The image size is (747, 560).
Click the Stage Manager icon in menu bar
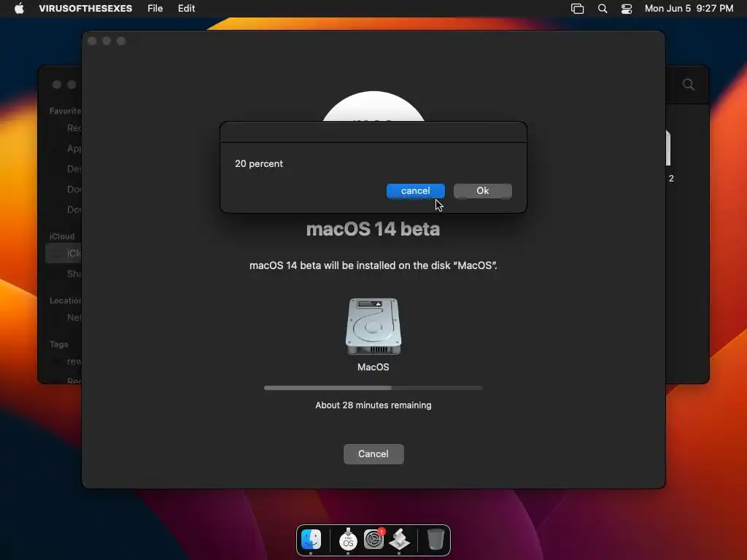[x=578, y=9]
